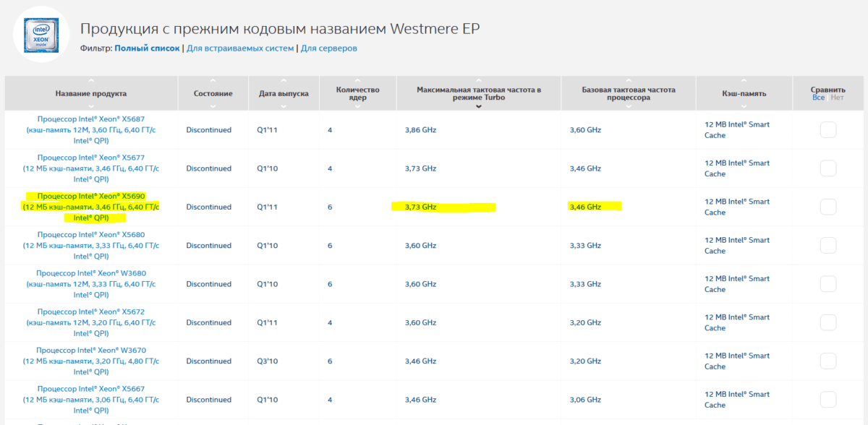This screenshot has height=425, width=868.
Task: Select compare checkbox for Xeon X5672
Action: click(x=828, y=322)
